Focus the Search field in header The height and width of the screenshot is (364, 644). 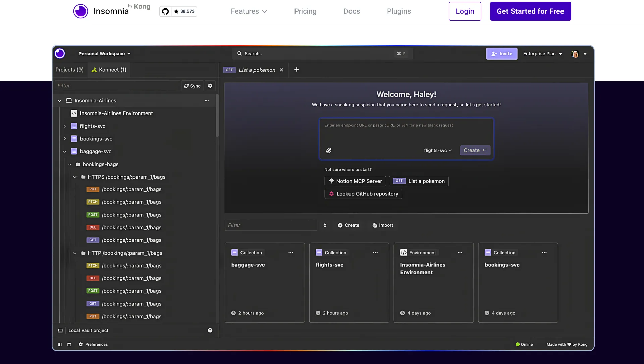coord(322,54)
